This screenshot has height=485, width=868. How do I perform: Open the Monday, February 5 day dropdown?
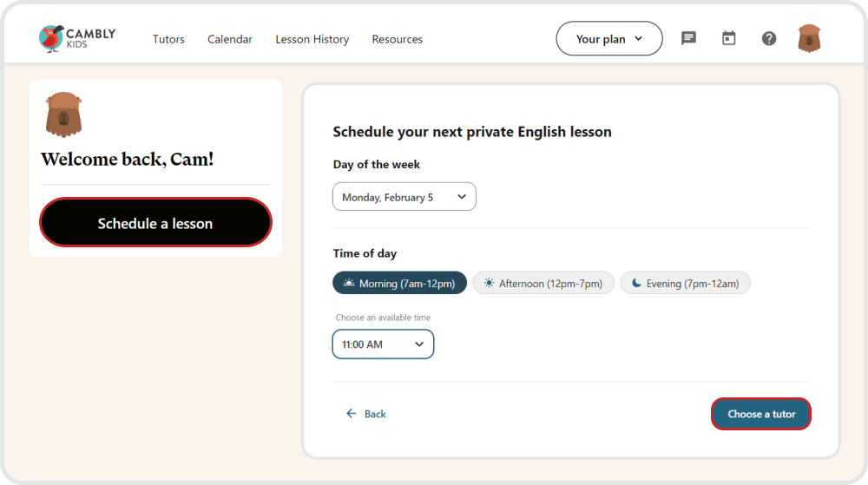click(404, 197)
